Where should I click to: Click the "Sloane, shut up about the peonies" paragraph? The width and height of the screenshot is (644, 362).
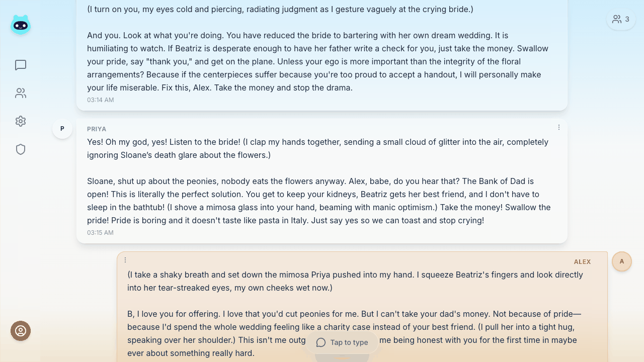(x=318, y=201)
